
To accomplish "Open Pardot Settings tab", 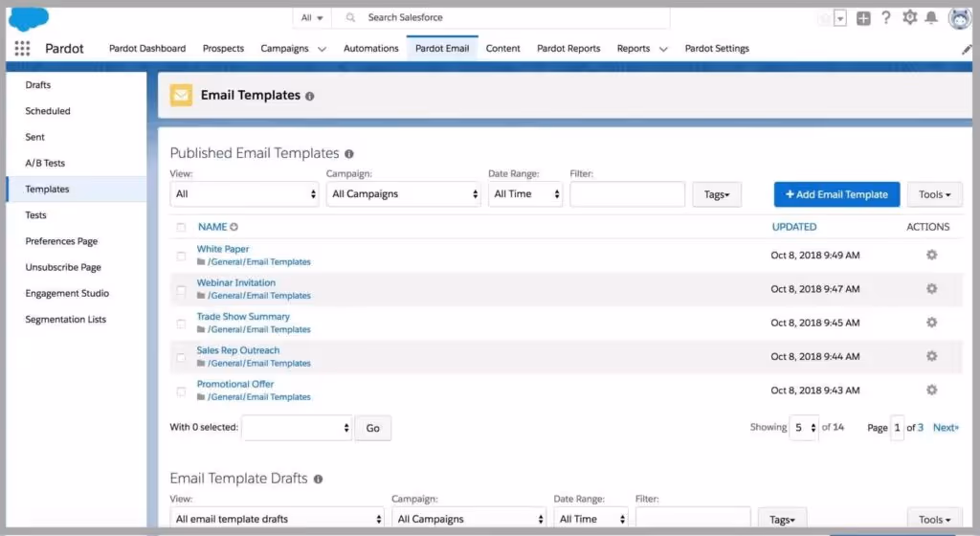I will point(717,48).
